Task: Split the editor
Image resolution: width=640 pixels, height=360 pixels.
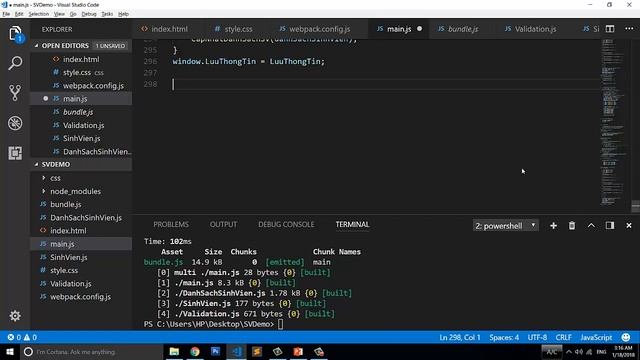Action: pyautogui.click(x=610, y=29)
